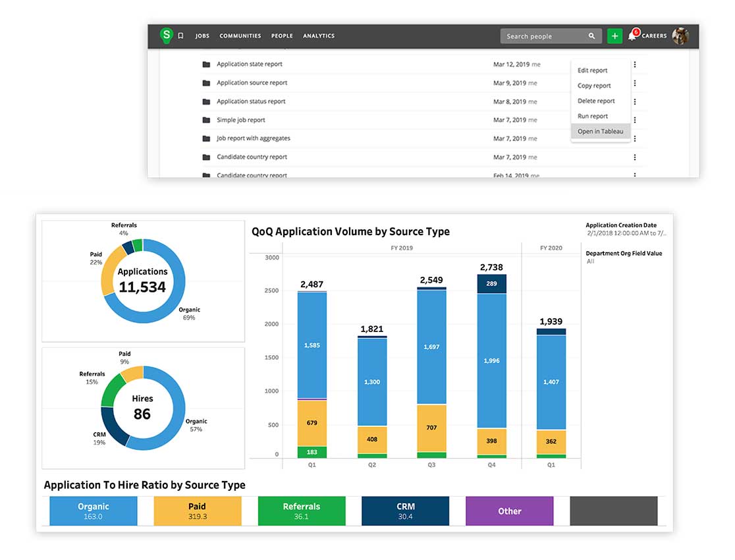This screenshot has height=560, width=735.
Task: Focus the Search people input field
Action: [x=543, y=36]
